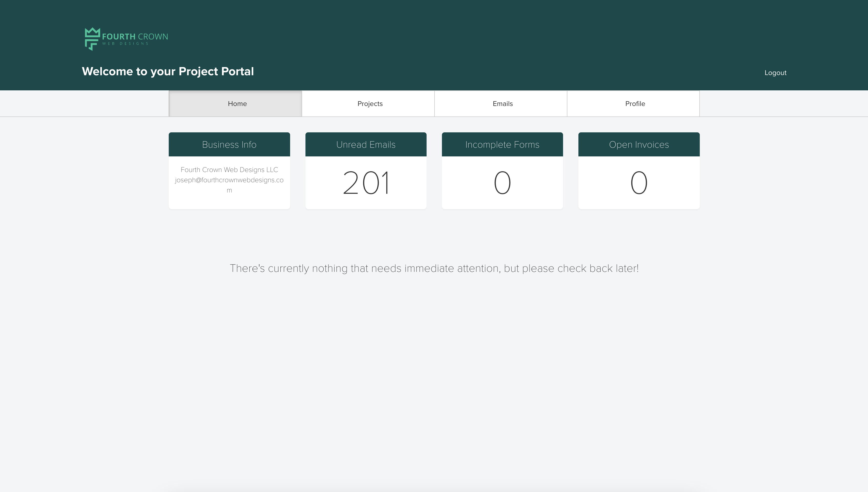Click the nothing needs immediate attention message
Viewport: 868px width, 492px height.
point(434,268)
